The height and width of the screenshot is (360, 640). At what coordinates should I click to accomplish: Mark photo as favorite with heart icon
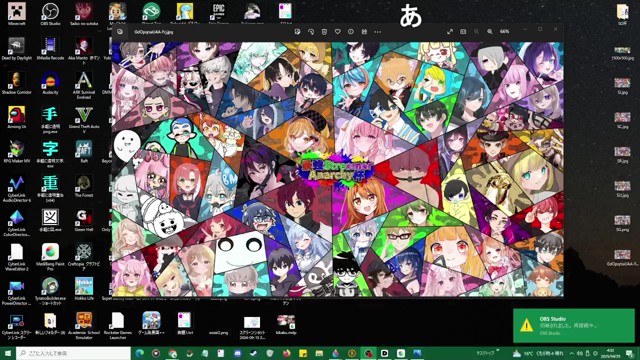[338, 31]
